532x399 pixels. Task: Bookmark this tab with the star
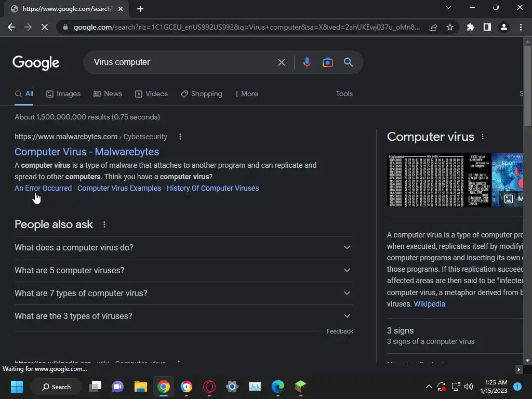tap(450, 27)
